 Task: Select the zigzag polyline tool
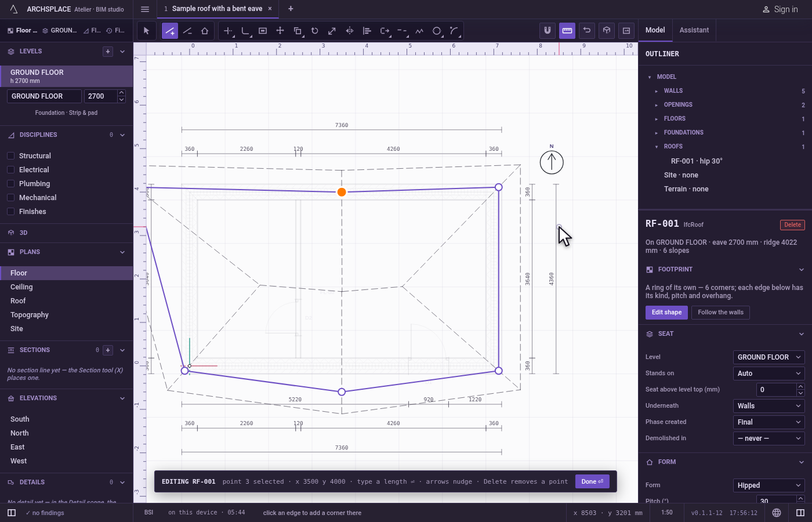pos(419,31)
